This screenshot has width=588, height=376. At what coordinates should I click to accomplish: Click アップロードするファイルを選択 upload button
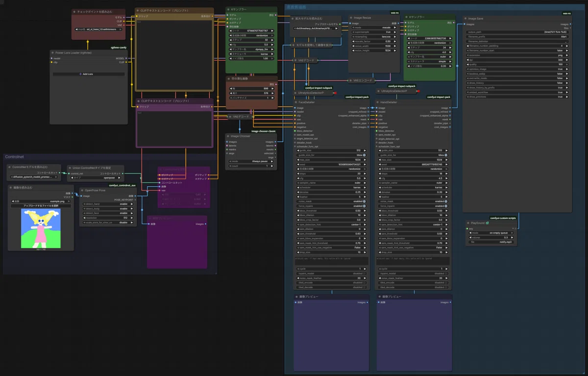(x=41, y=206)
